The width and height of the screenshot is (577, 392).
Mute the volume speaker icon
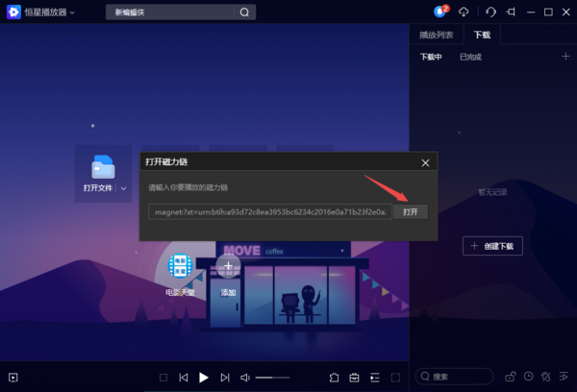coord(245,378)
